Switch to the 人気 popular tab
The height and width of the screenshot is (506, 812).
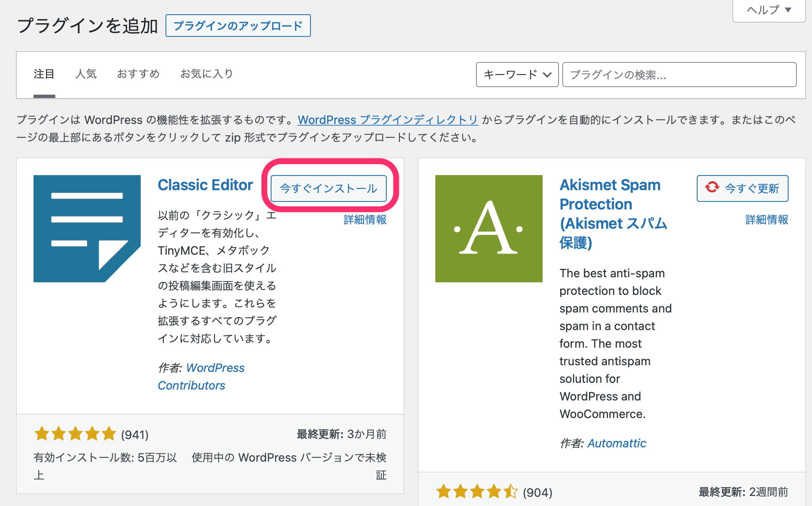pyautogui.click(x=86, y=74)
